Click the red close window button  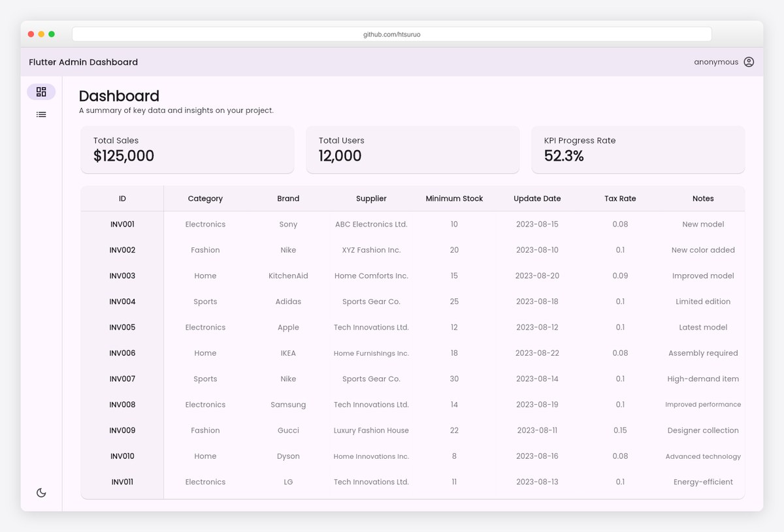pyautogui.click(x=31, y=34)
